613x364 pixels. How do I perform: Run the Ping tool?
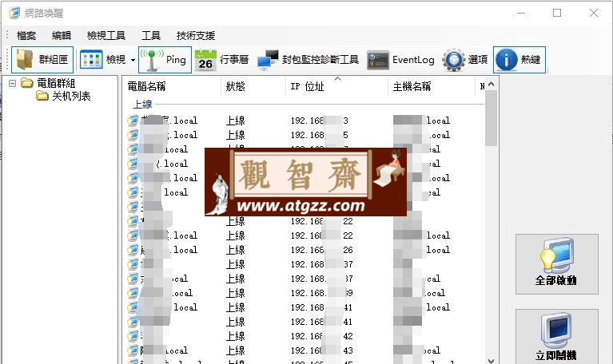pyautogui.click(x=165, y=60)
